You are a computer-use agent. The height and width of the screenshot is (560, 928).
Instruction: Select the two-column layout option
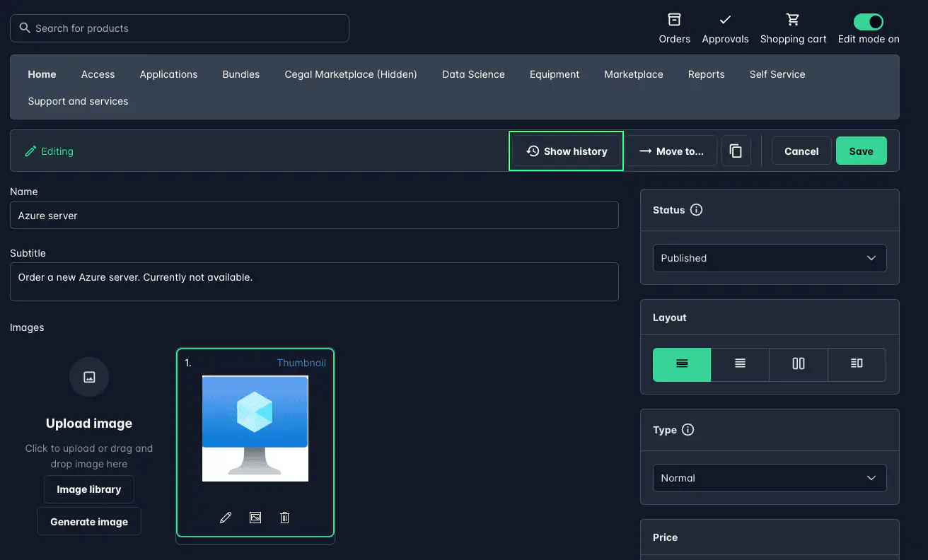(x=798, y=364)
